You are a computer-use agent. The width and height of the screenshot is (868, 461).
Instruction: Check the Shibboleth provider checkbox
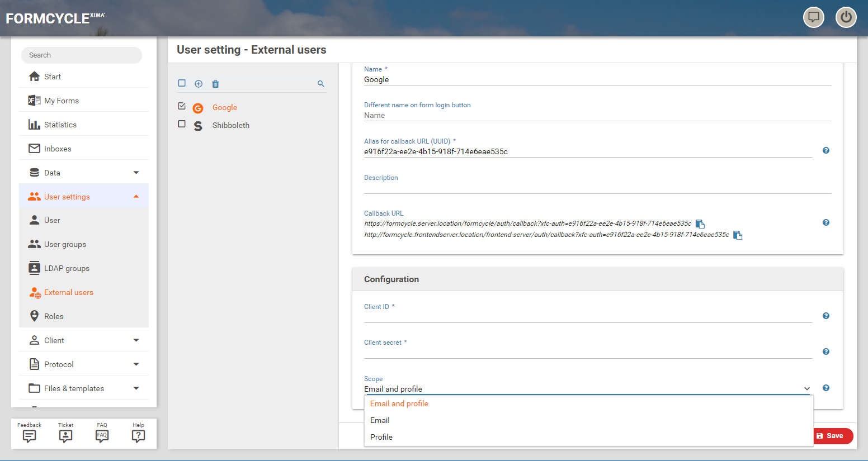tap(182, 124)
